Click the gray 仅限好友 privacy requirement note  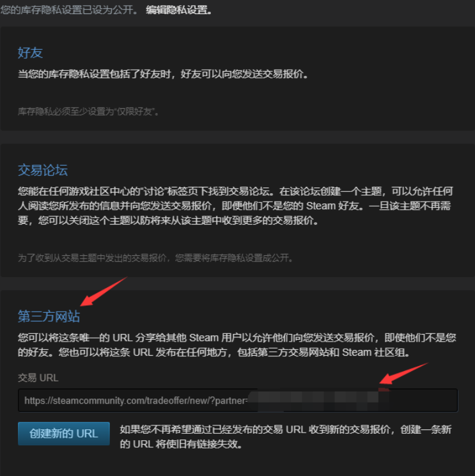point(88,111)
